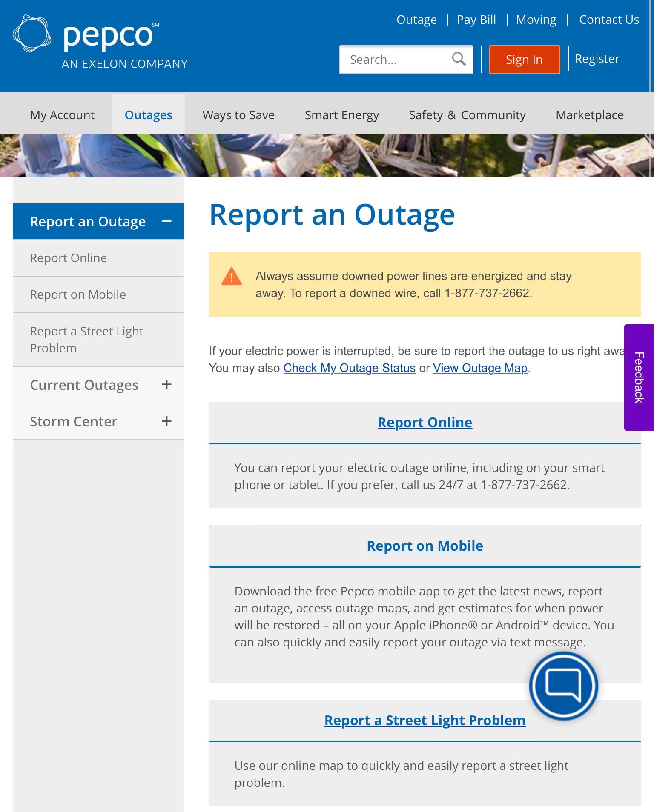Click the Pepco mobile app description text
This screenshot has height=812, width=654.
pyautogui.click(x=425, y=616)
